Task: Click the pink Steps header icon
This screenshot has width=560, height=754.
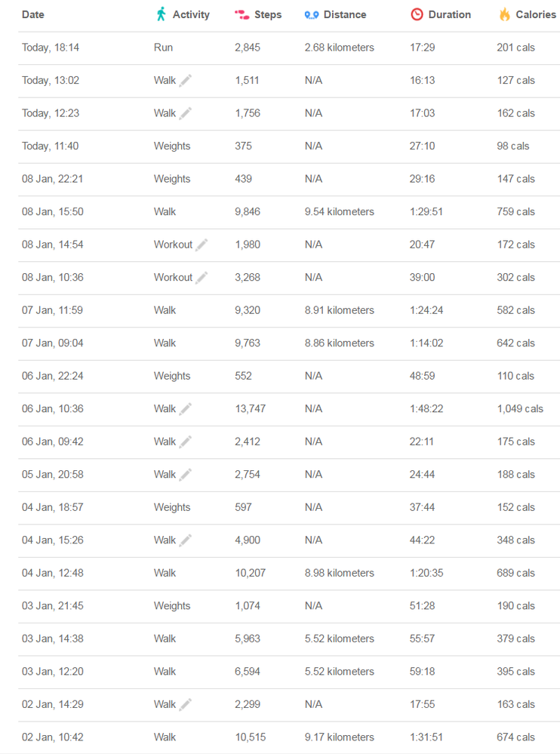Action: 242,15
